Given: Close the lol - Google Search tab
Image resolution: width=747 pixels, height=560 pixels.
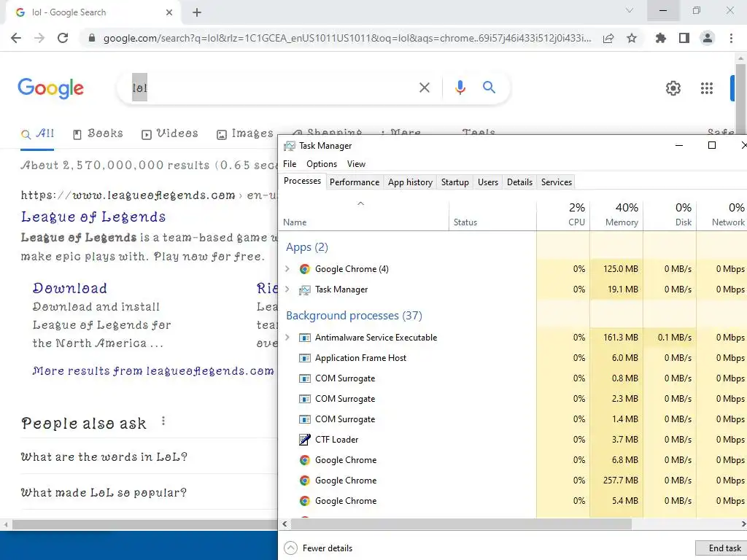Looking at the screenshot, I should (x=169, y=12).
